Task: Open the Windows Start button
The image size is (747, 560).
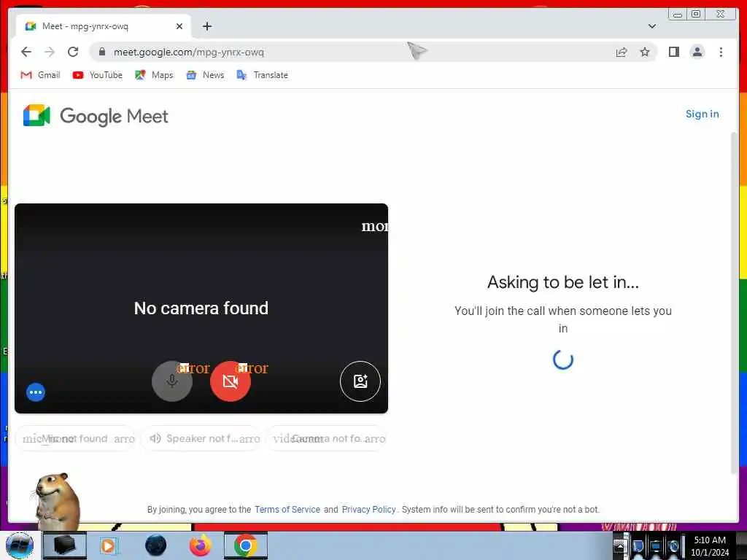Action: (x=19, y=545)
